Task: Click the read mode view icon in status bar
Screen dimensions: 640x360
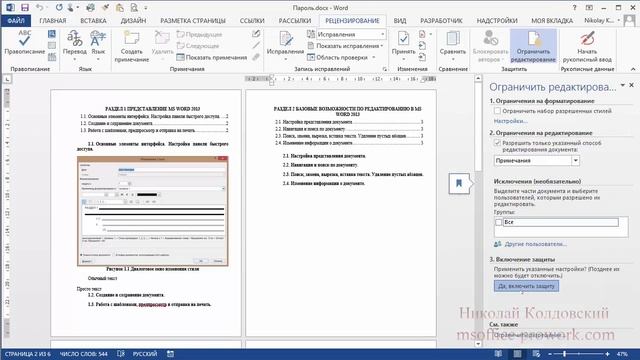Action: pyautogui.click(x=498, y=354)
